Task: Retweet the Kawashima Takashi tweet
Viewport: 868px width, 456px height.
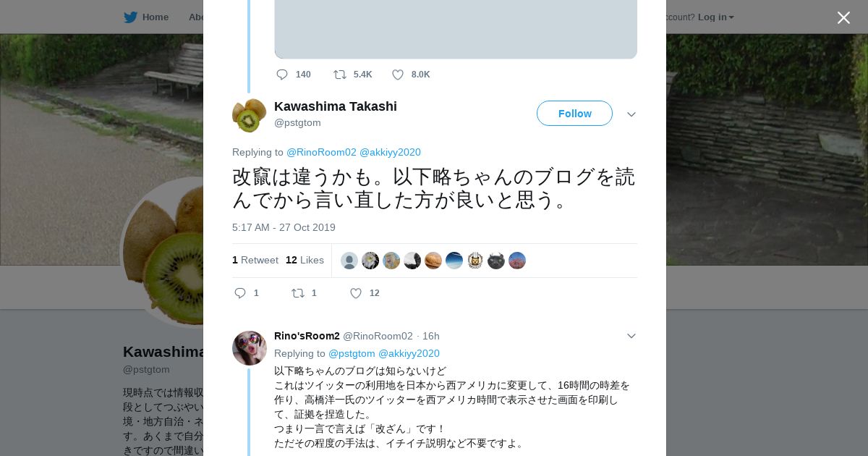Action: coord(298,293)
